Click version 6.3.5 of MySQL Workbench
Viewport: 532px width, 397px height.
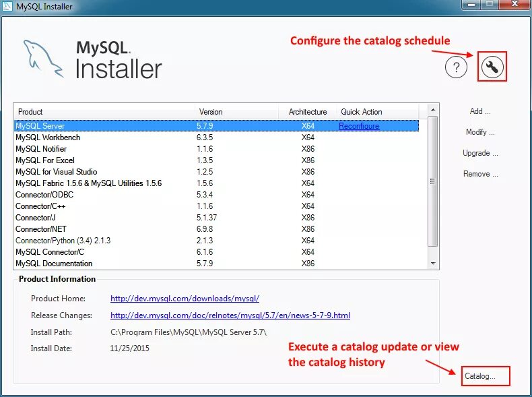tap(205, 138)
